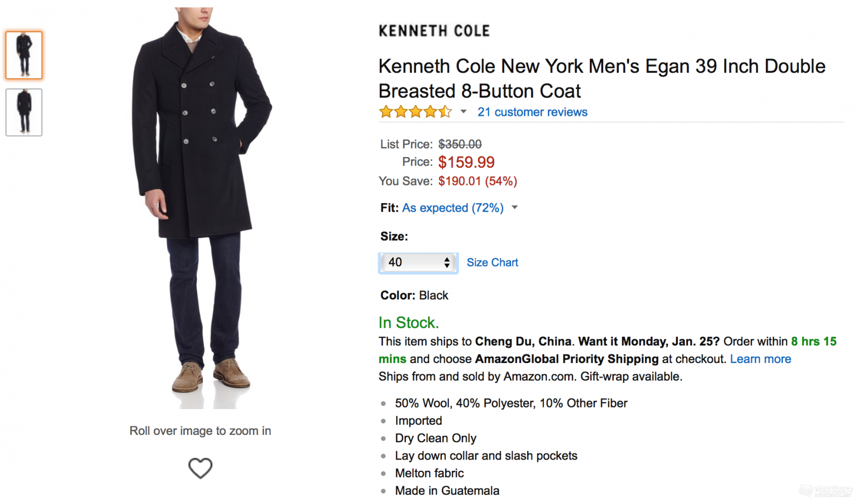Open the 21 customer reviews link
Image resolution: width=858 pixels, height=504 pixels.
532,112
